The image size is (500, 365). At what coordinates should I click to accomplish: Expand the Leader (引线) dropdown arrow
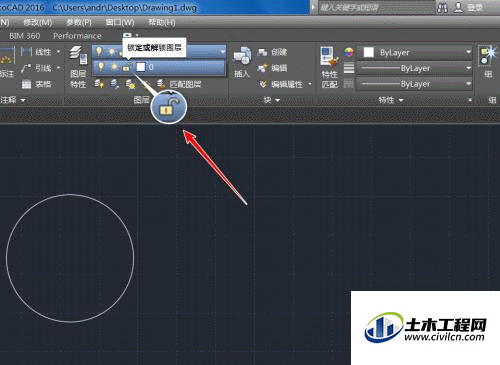tap(59, 68)
